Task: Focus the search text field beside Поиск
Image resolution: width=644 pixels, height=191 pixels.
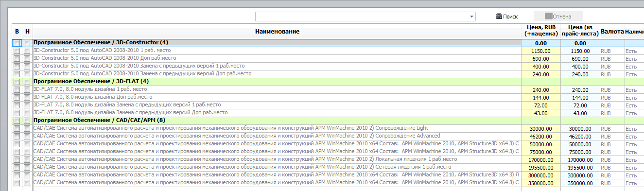Action: pos(362,17)
